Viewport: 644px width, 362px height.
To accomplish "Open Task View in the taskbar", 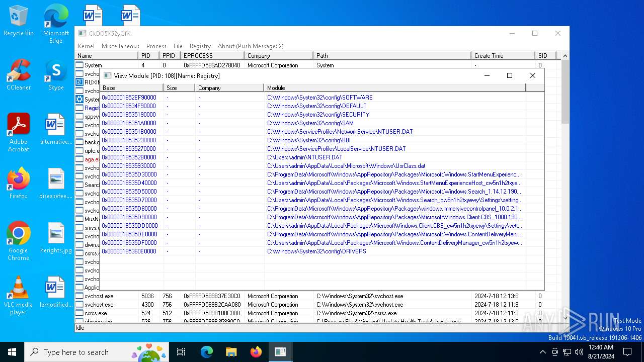I will tap(181, 352).
